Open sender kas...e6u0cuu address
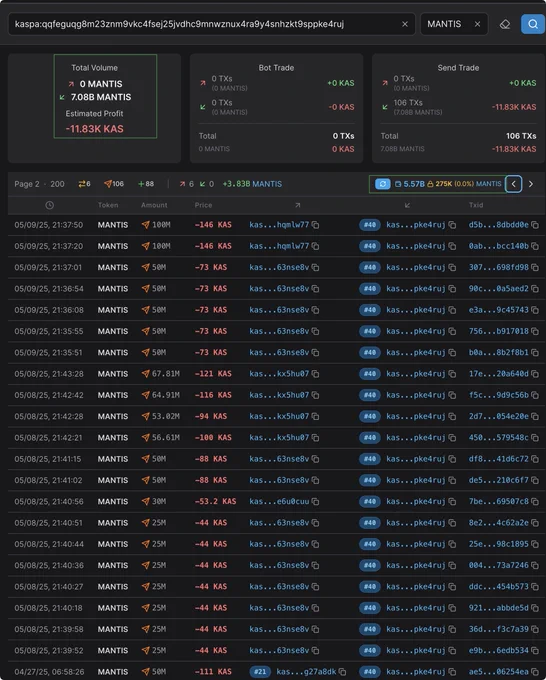Screen dimensions: 546x680 (279, 501)
